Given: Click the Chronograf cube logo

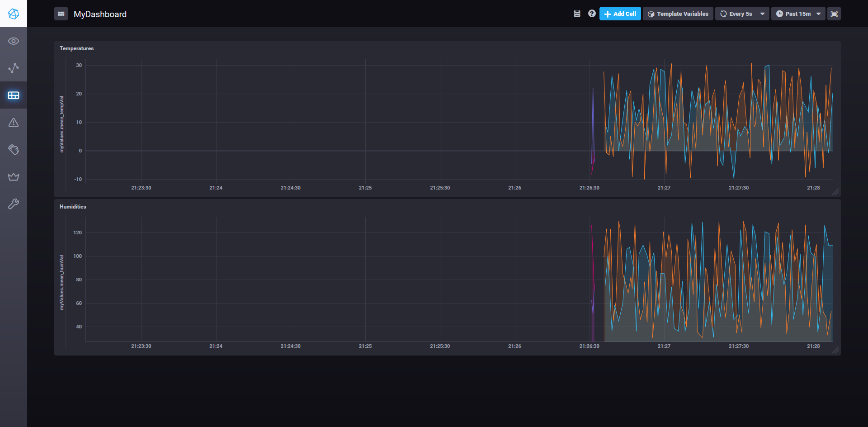Looking at the screenshot, I should 14,14.
